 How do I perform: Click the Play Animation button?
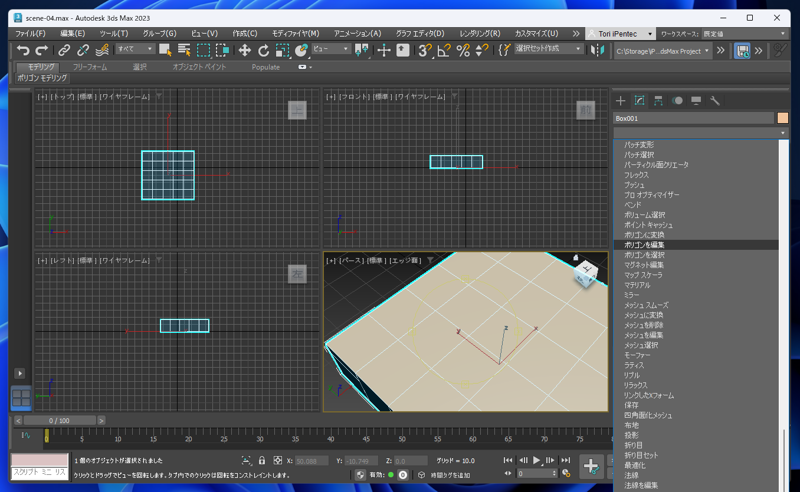[x=536, y=460]
